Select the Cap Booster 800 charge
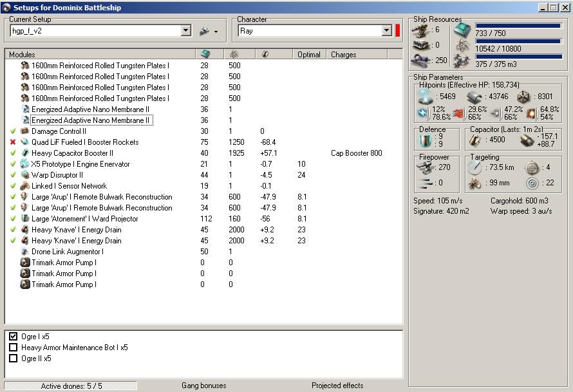 (x=356, y=153)
